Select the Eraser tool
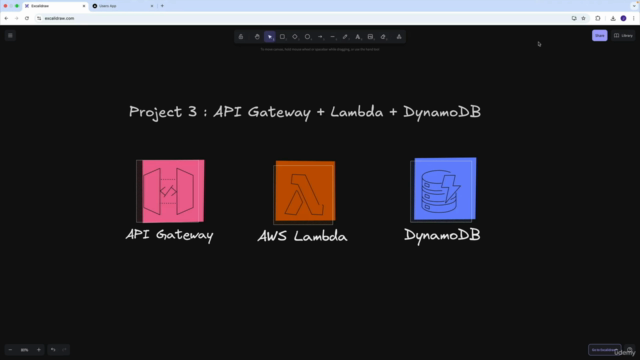 click(x=383, y=37)
